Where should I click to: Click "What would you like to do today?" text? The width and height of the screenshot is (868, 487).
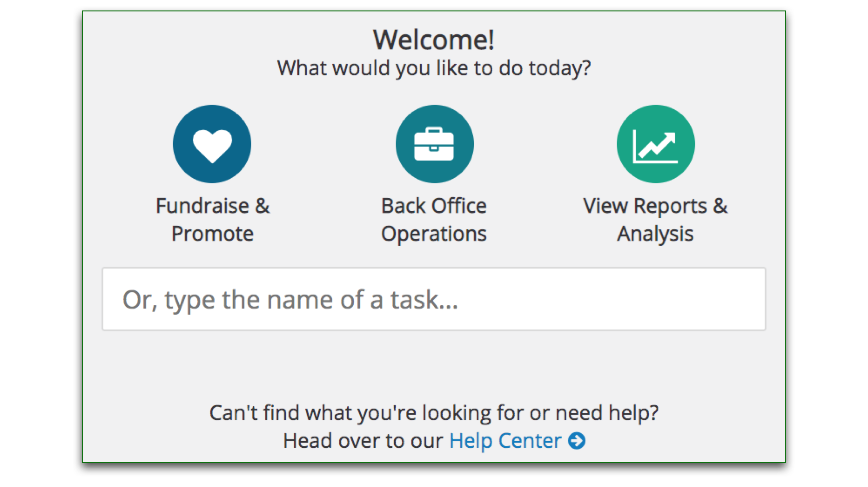point(434,68)
